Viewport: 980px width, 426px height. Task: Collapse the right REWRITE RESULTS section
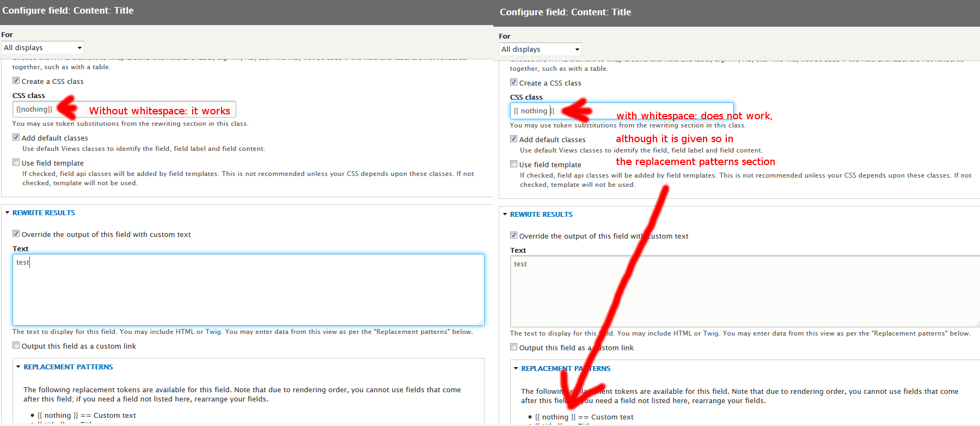pyautogui.click(x=541, y=215)
